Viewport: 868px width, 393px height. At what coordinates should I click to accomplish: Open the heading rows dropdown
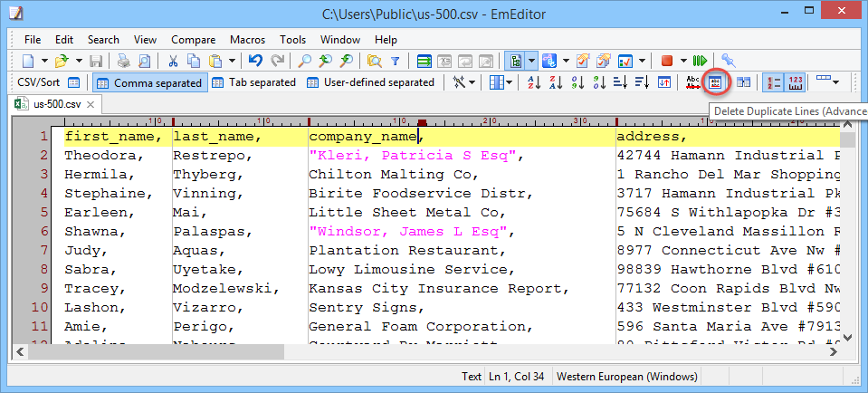(x=835, y=82)
